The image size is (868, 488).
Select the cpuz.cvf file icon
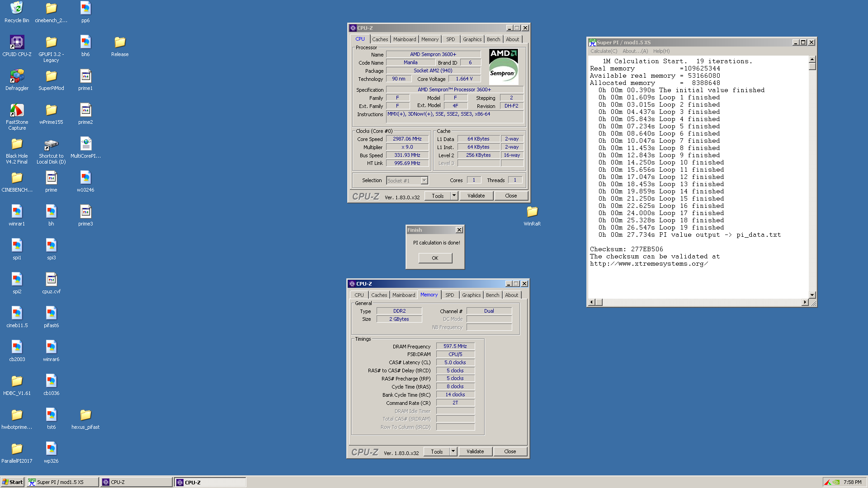point(51,283)
